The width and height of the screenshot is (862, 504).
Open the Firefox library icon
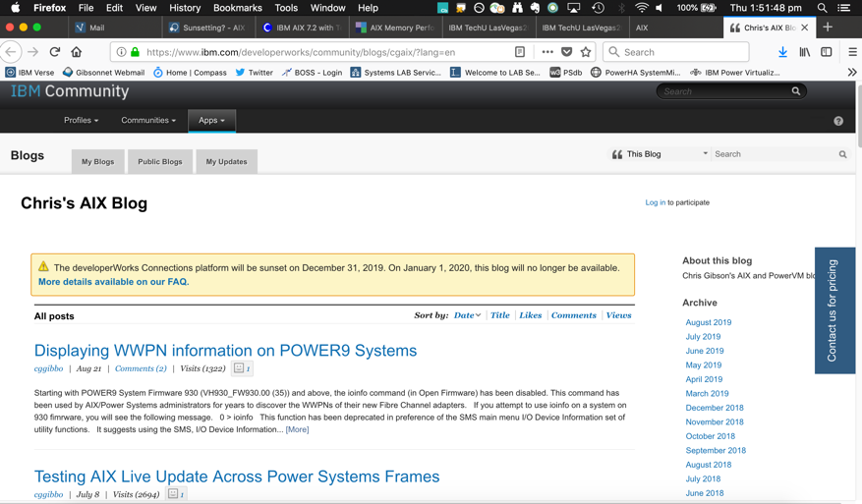[804, 52]
